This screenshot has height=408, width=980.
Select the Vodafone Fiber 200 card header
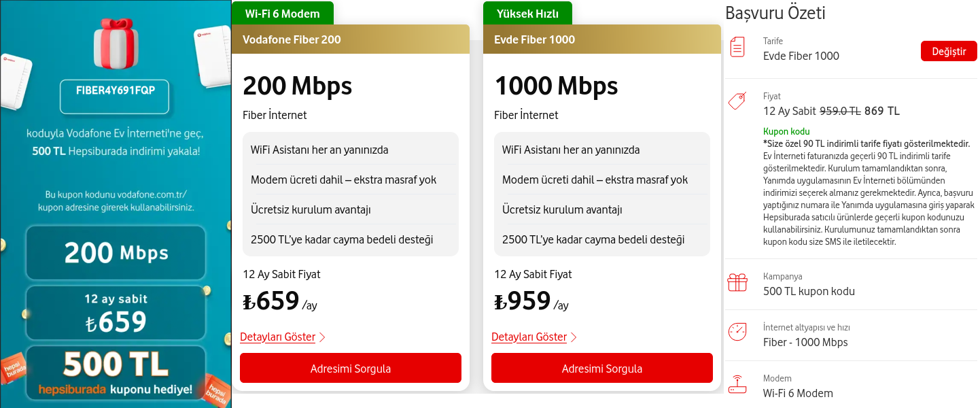pos(351,39)
